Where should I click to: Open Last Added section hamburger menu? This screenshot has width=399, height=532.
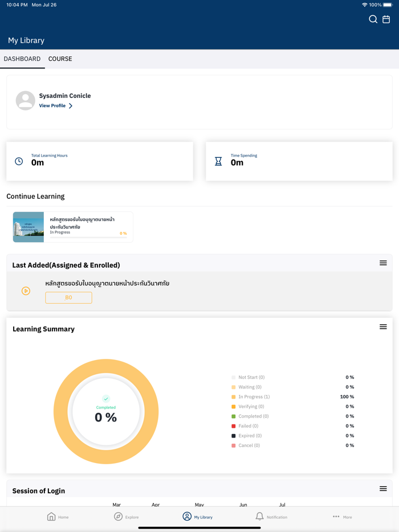click(383, 263)
